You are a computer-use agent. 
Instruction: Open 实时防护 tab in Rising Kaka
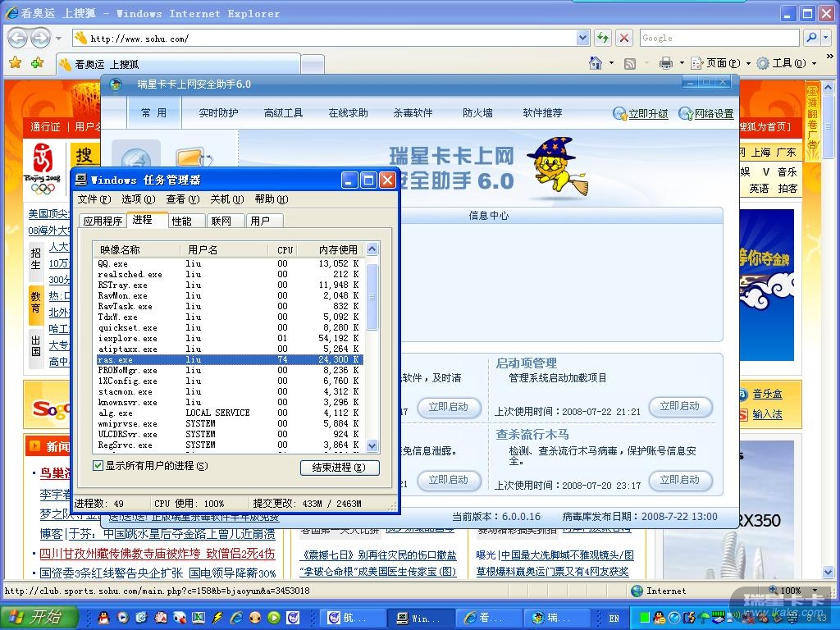(x=218, y=113)
